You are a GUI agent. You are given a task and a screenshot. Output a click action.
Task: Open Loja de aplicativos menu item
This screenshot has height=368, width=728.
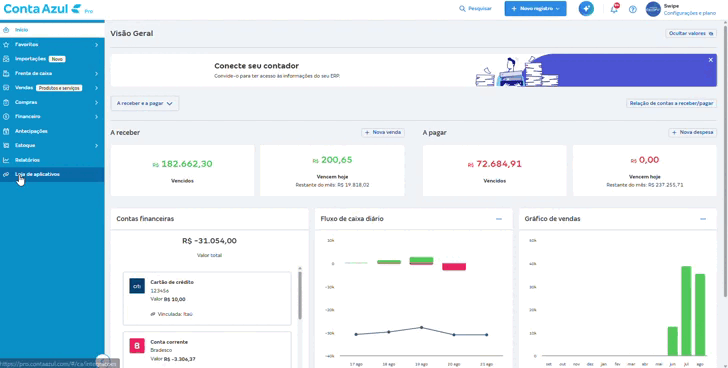(52, 174)
